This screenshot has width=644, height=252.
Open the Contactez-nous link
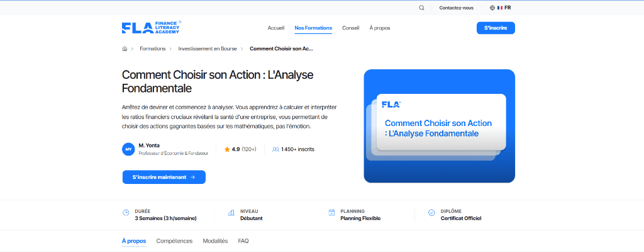[x=457, y=8]
